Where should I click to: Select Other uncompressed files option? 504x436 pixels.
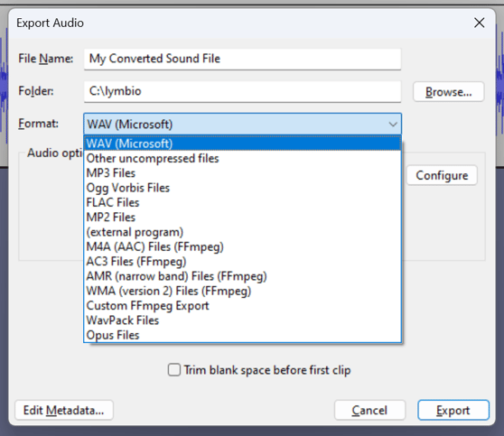242,158
